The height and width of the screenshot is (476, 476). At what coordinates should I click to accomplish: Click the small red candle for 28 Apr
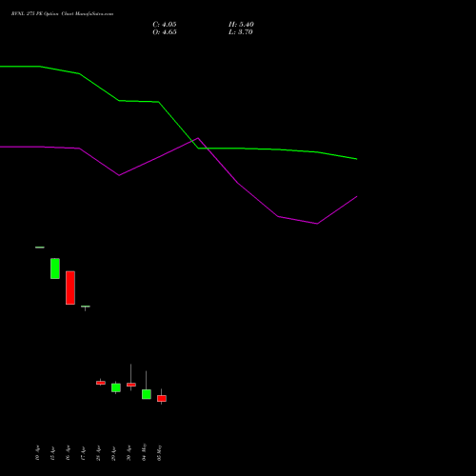(101, 383)
